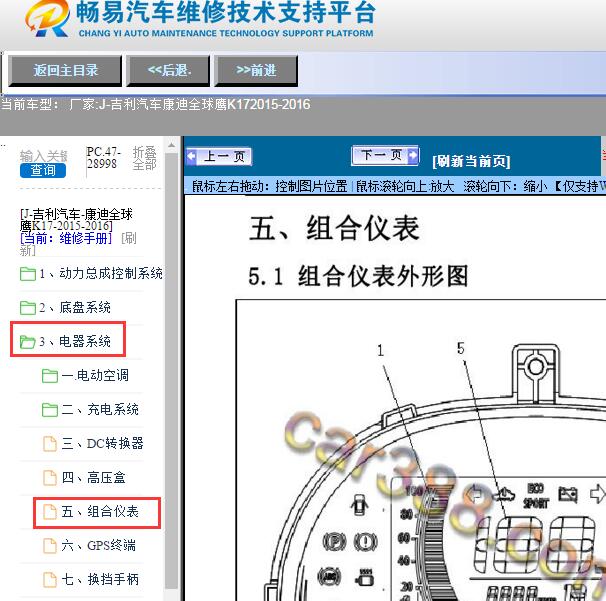Click the left arrow icon on 上一页

[x=191, y=157]
